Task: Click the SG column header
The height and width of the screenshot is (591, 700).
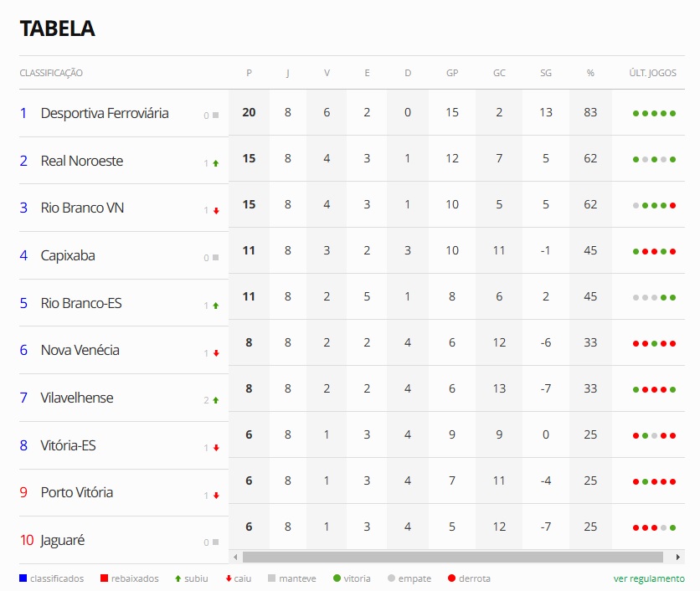Action: coord(546,73)
